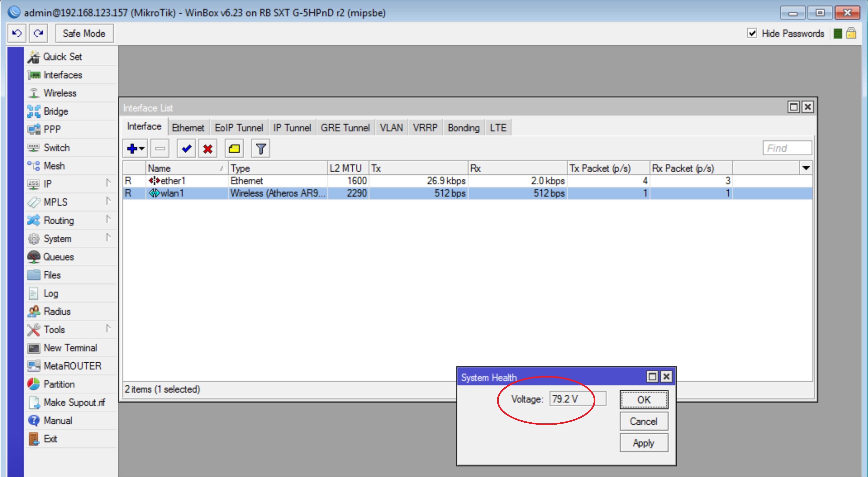Image resolution: width=868 pixels, height=477 pixels.
Task: Click OK in System Health dialog
Action: point(644,400)
